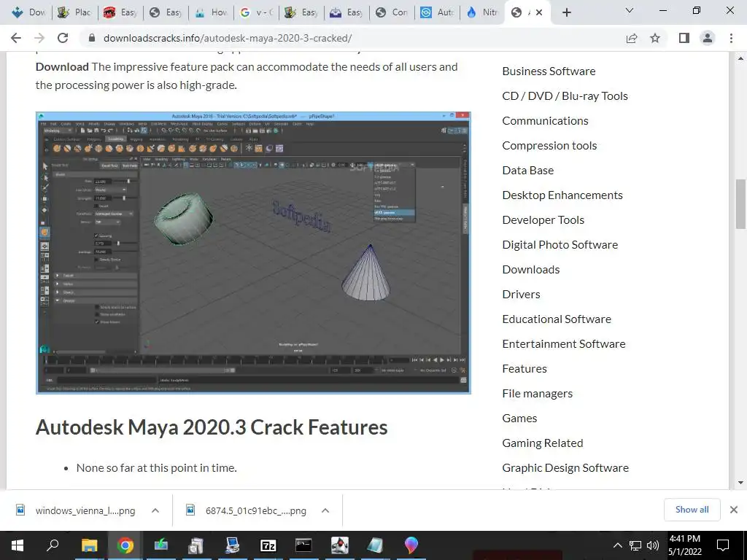Click the Autodesk Maya screenshot image
The image size is (747, 560).
[253, 253]
